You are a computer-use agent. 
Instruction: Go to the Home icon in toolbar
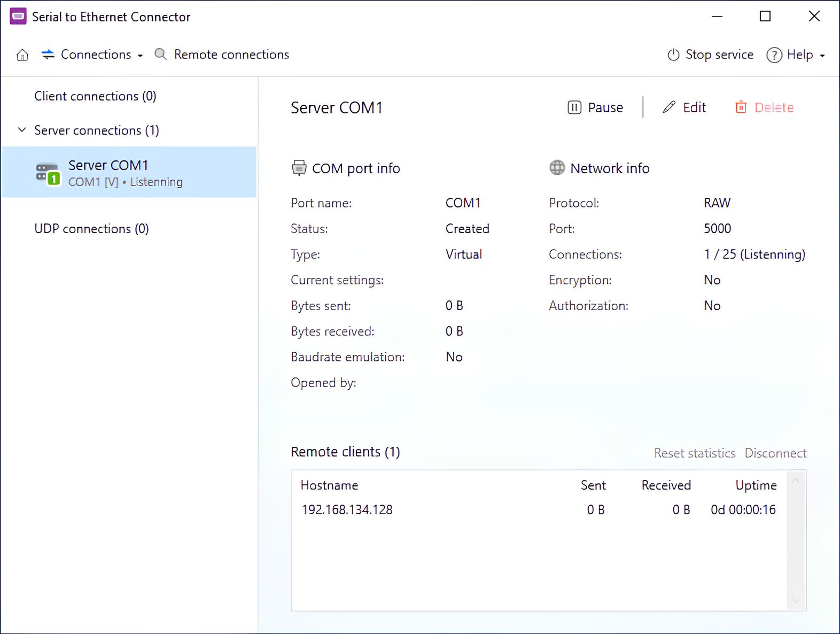22,55
